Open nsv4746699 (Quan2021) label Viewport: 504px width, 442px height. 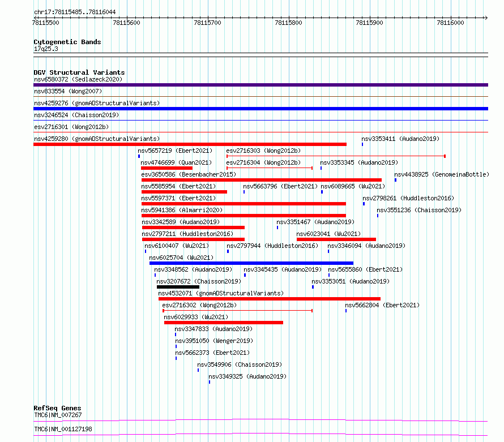click(x=176, y=162)
